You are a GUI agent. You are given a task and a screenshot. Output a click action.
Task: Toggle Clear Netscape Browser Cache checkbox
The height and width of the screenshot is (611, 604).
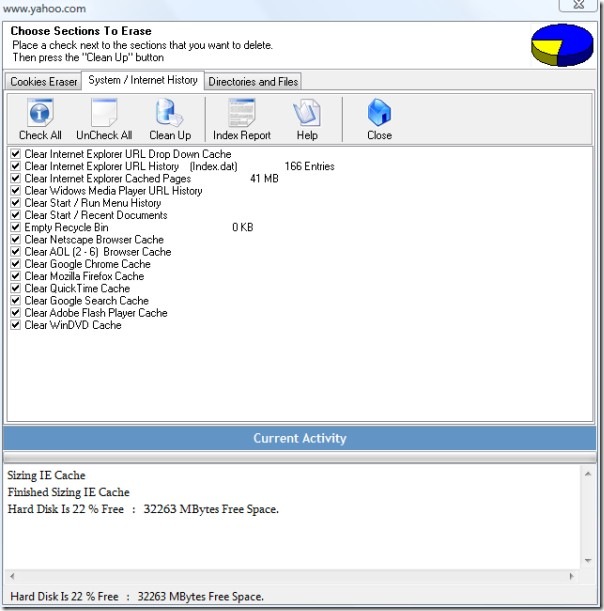16,239
